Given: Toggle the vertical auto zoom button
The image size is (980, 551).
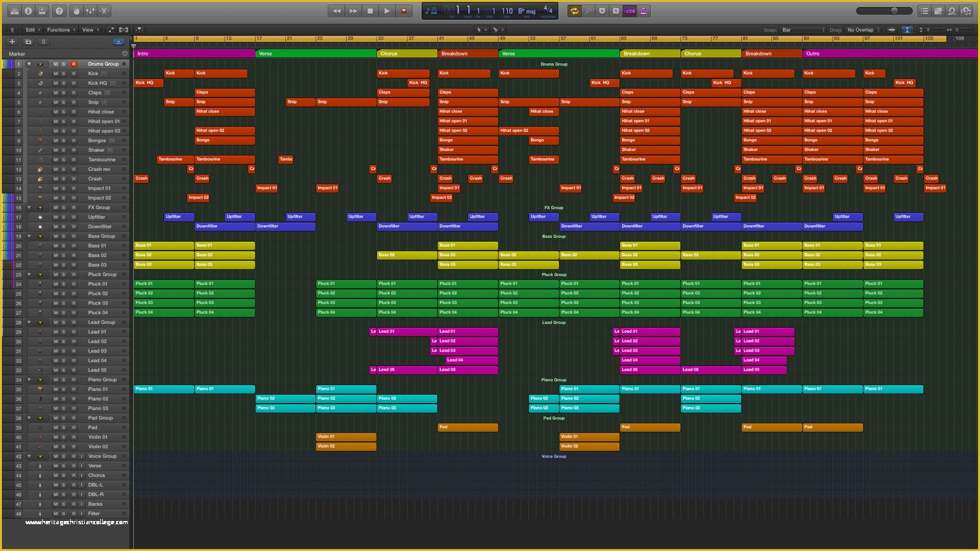Looking at the screenshot, I should click(907, 30).
